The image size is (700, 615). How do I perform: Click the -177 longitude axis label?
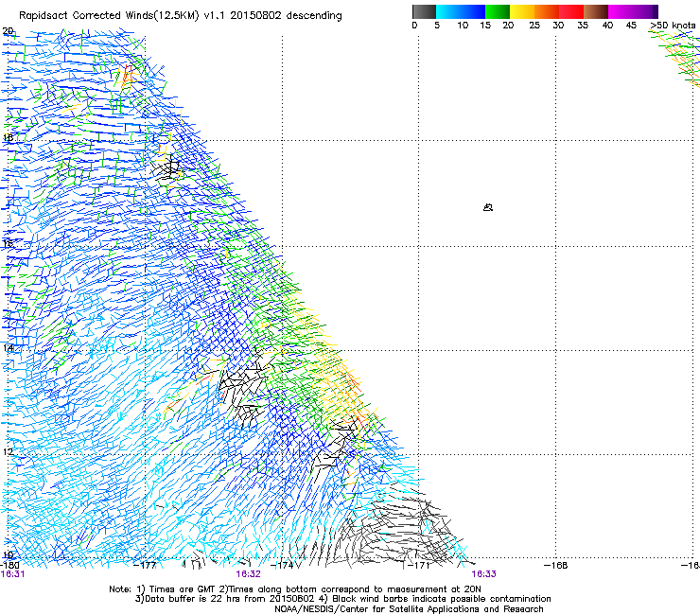(x=146, y=566)
